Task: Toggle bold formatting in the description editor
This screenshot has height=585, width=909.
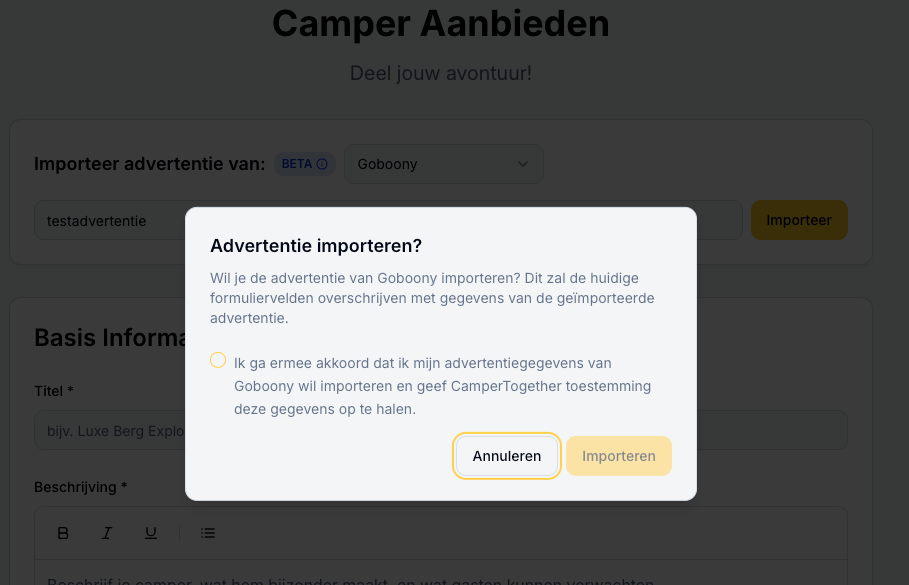Action: coord(63,533)
